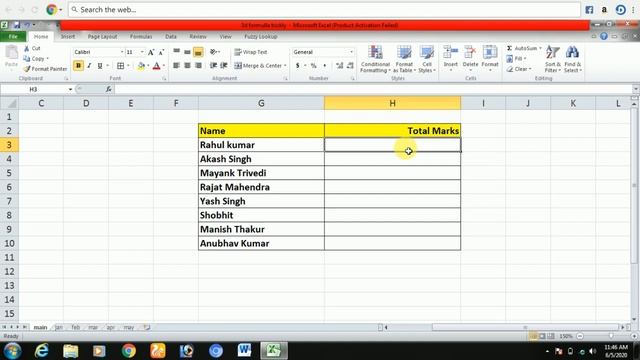
Task: Click the Name Box showing H3
Action: (x=33, y=89)
